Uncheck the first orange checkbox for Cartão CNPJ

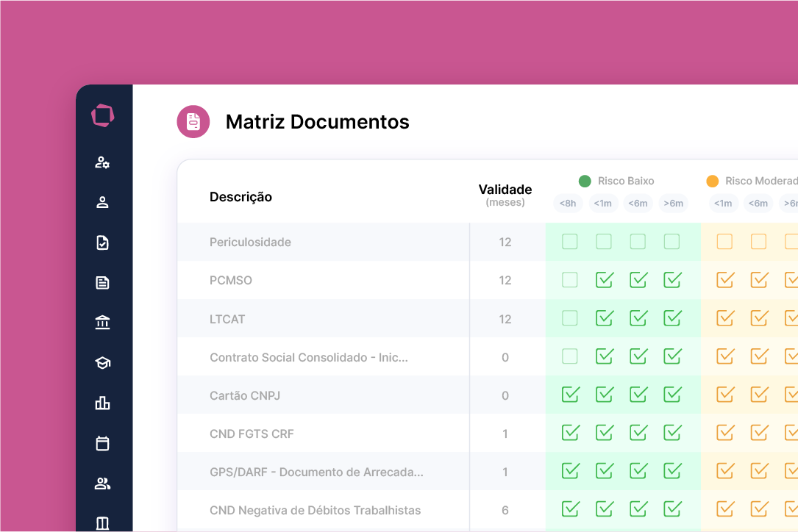click(x=724, y=395)
